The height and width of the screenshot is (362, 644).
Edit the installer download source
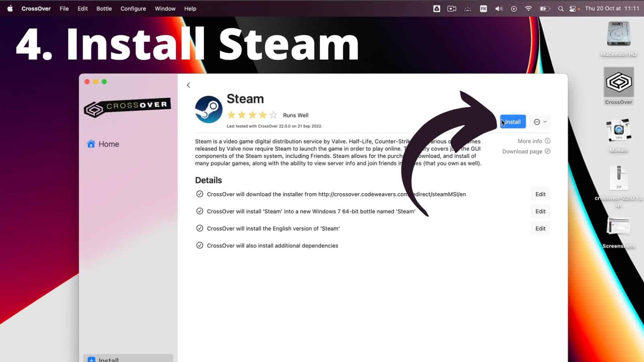click(x=540, y=194)
